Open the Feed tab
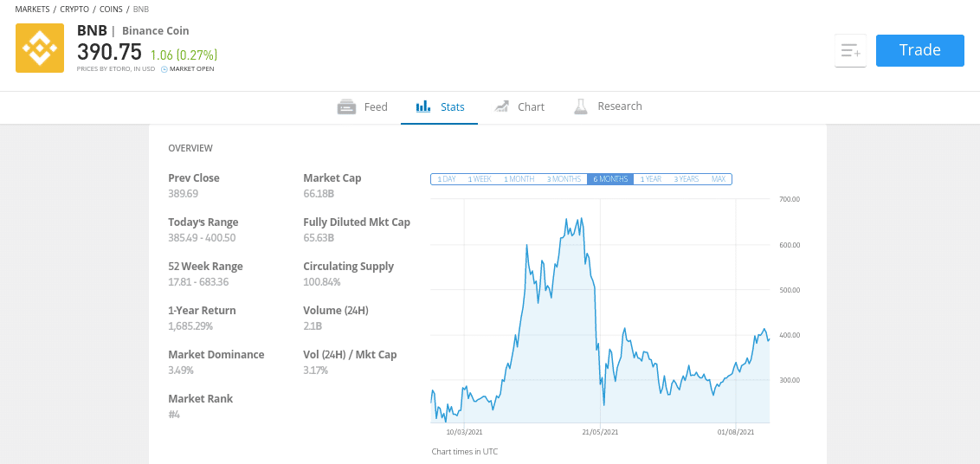Screen dimensions: 980x464 pos(363,107)
